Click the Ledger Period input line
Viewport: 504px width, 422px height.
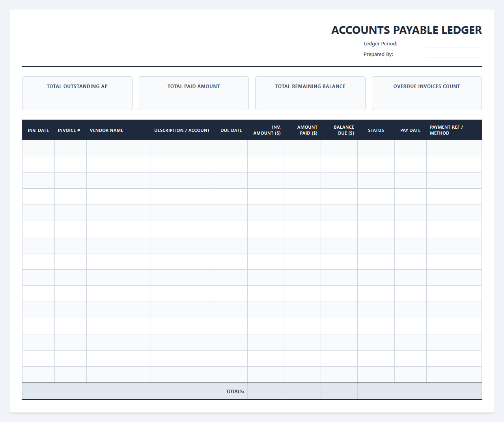[x=453, y=44]
